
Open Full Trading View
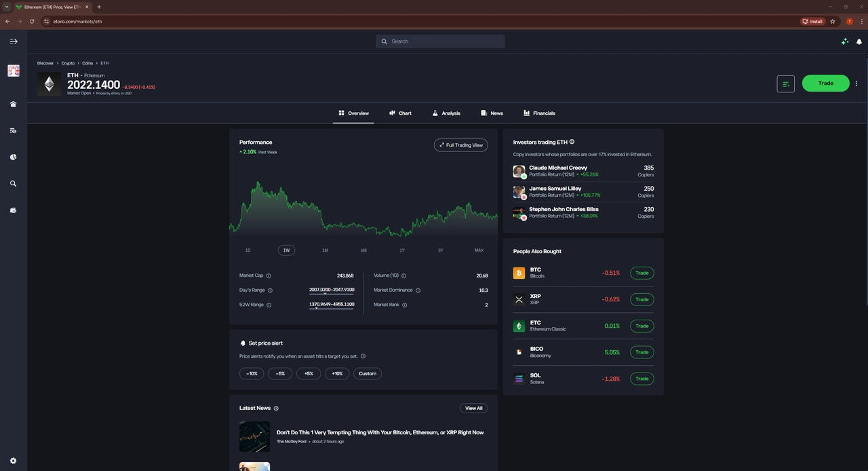[x=461, y=145]
